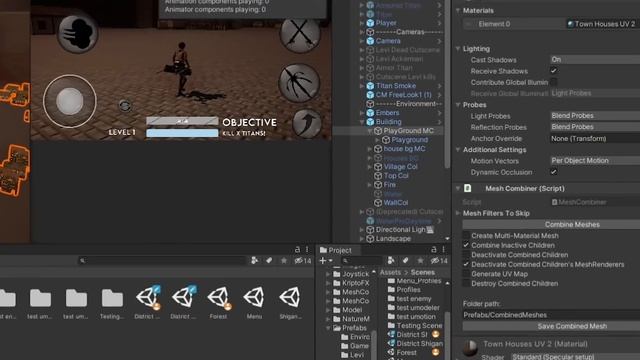
Task: Select the test umotion folder in Project list
Action: coord(416,317)
